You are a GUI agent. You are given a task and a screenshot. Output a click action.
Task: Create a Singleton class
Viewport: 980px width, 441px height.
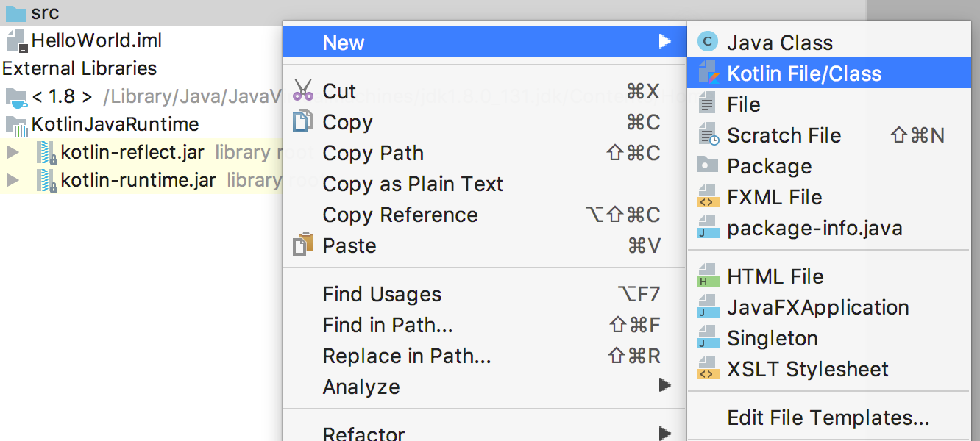[772, 338]
